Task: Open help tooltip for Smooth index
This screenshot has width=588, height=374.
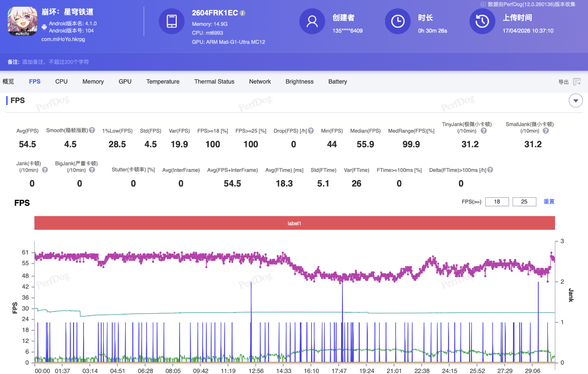Action: pyautogui.click(x=92, y=130)
